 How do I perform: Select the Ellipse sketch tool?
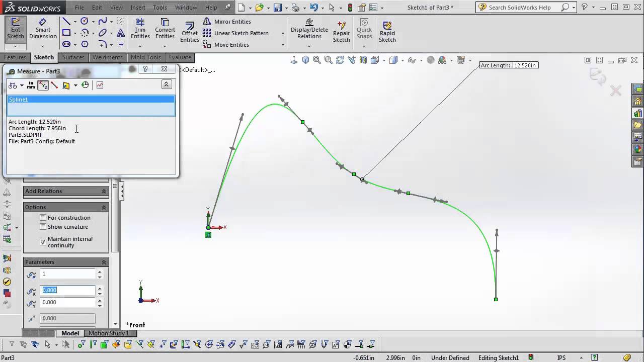click(103, 33)
